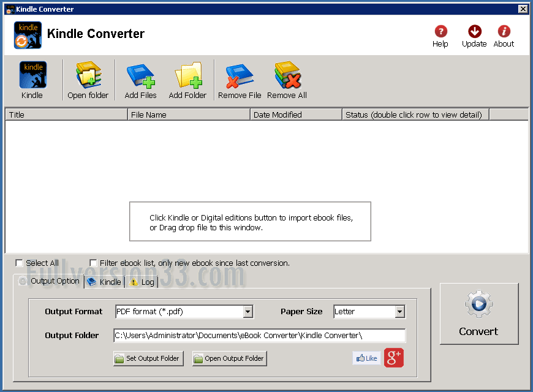Open the About dialog icon
The height and width of the screenshot is (392, 533).
click(503, 31)
